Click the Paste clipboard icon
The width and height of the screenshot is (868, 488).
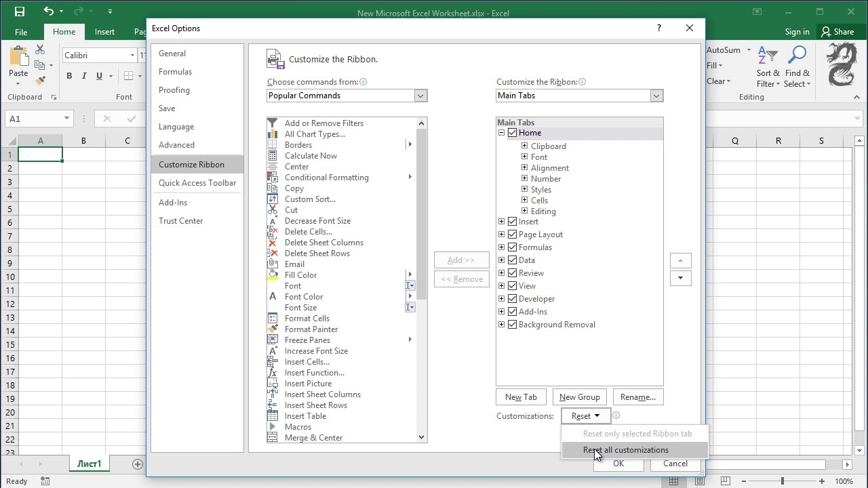coord(18,56)
